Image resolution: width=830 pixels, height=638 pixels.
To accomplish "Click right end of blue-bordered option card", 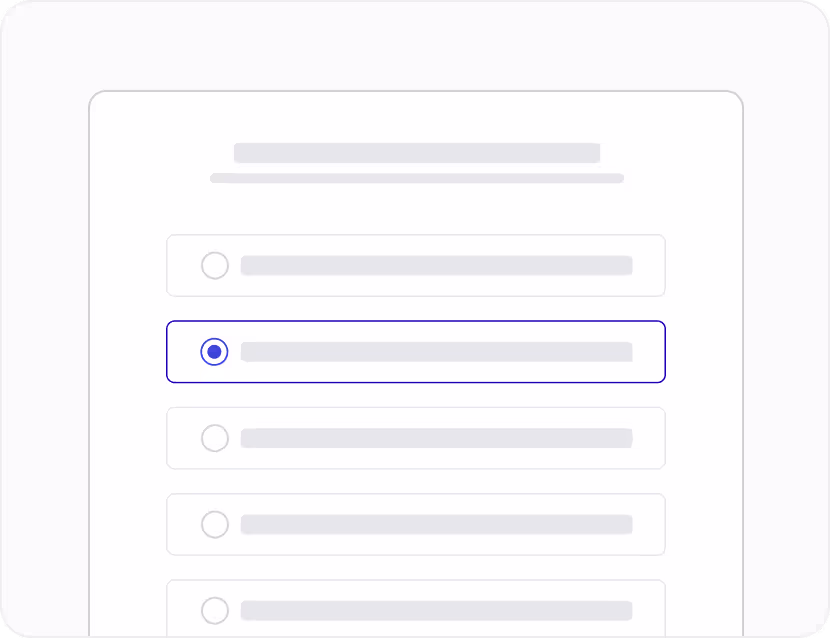I will [x=649, y=352].
